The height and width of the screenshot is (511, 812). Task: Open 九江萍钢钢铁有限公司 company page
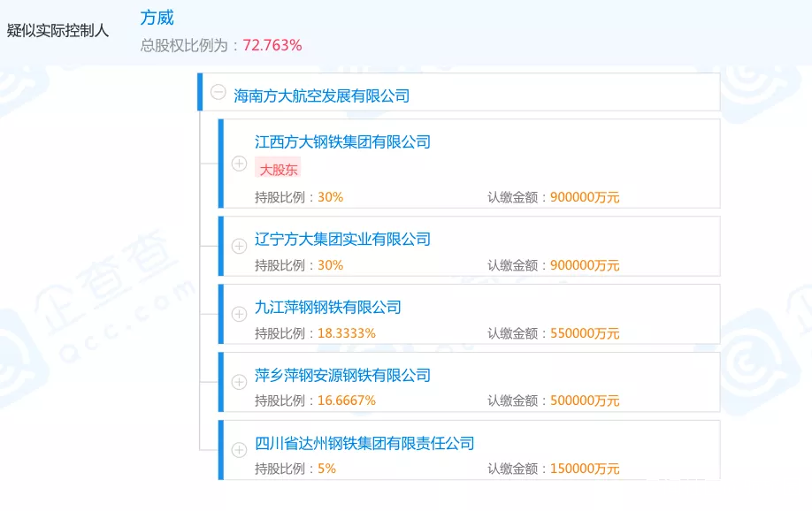coord(328,307)
